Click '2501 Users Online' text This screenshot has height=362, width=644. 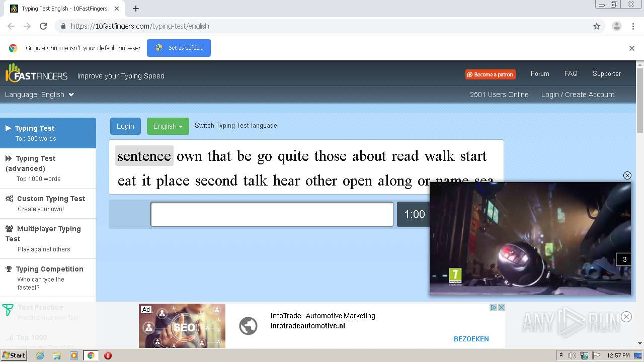(x=499, y=95)
